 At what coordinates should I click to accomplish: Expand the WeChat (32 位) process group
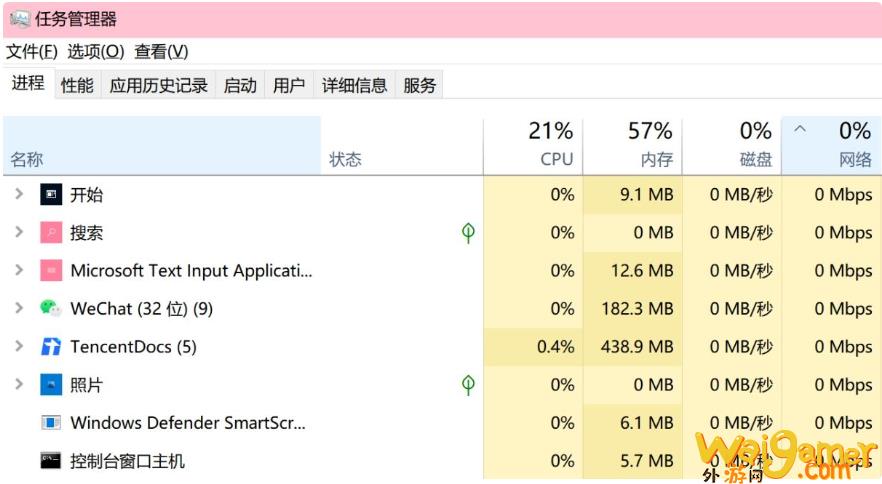pos(19,308)
